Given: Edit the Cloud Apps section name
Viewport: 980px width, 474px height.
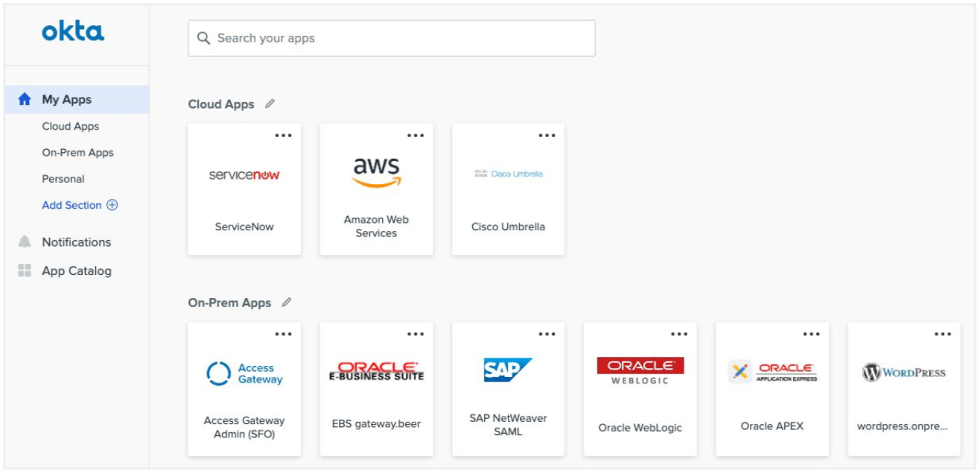Looking at the screenshot, I should 270,104.
